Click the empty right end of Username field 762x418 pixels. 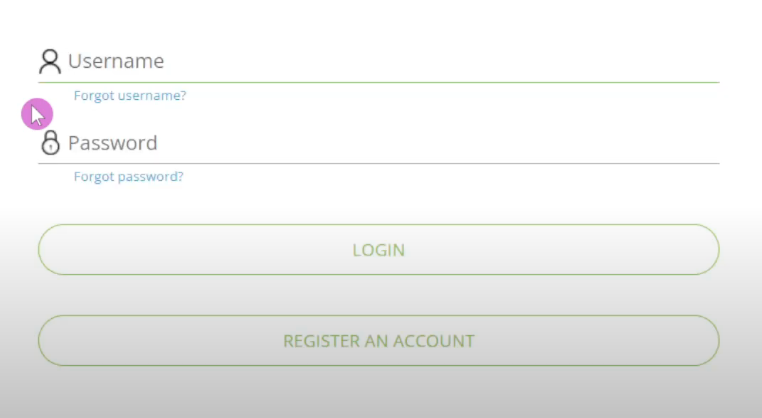pyautogui.click(x=680, y=62)
